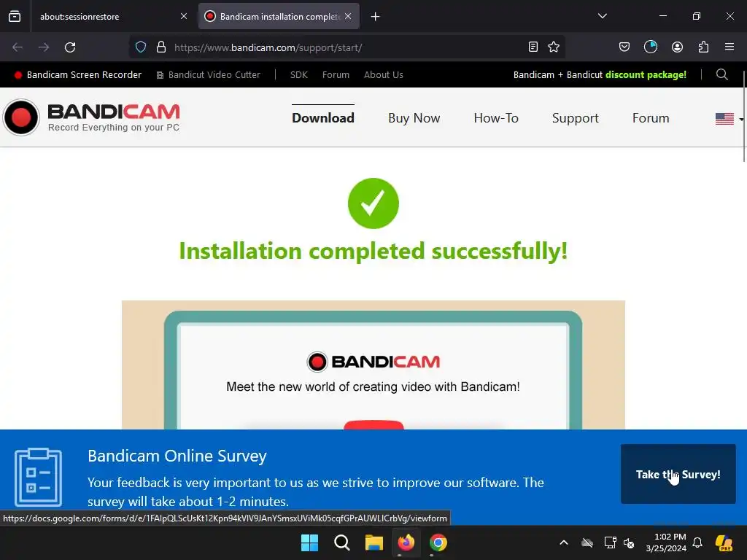The height and width of the screenshot is (560, 747).
Task: Click the page vertical scrollbar
Action: tap(743, 116)
